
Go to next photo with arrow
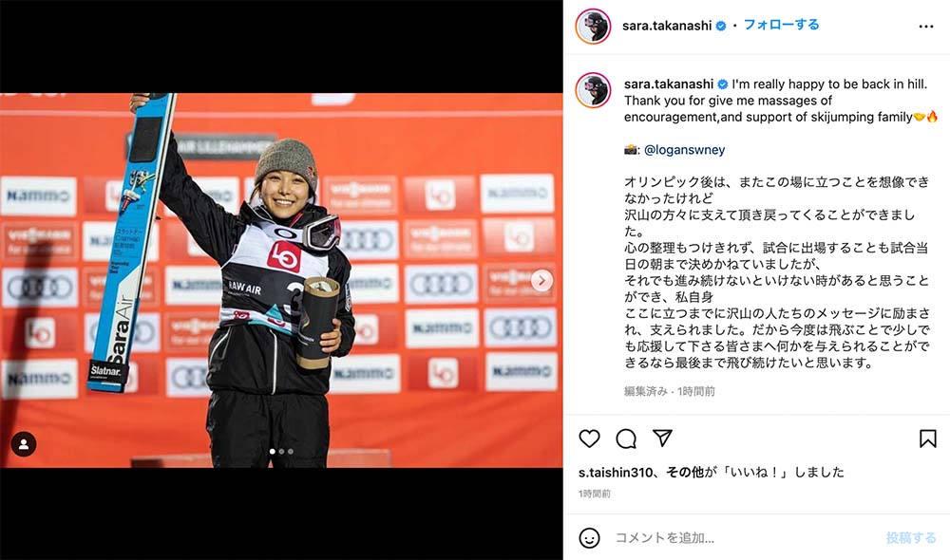tap(541, 280)
